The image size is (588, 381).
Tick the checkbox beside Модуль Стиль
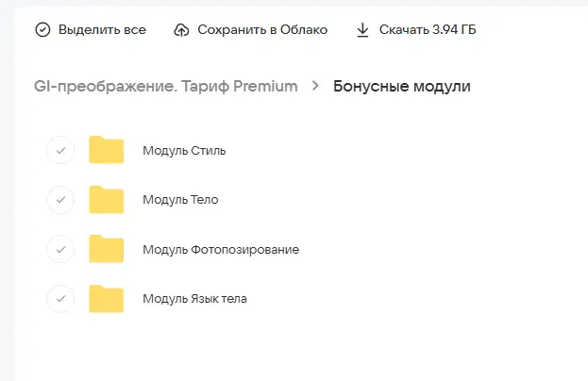(60, 150)
